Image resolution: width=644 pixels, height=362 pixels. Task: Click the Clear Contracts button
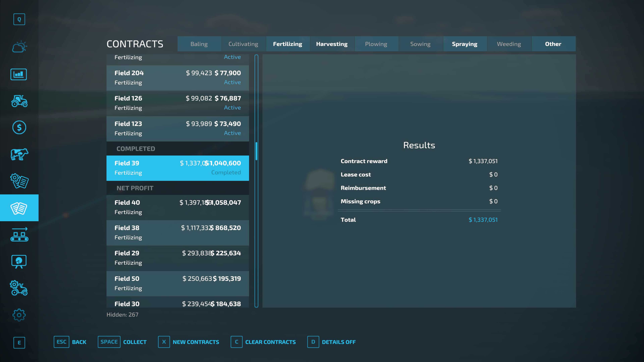pyautogui.click(x=263, y=342)
